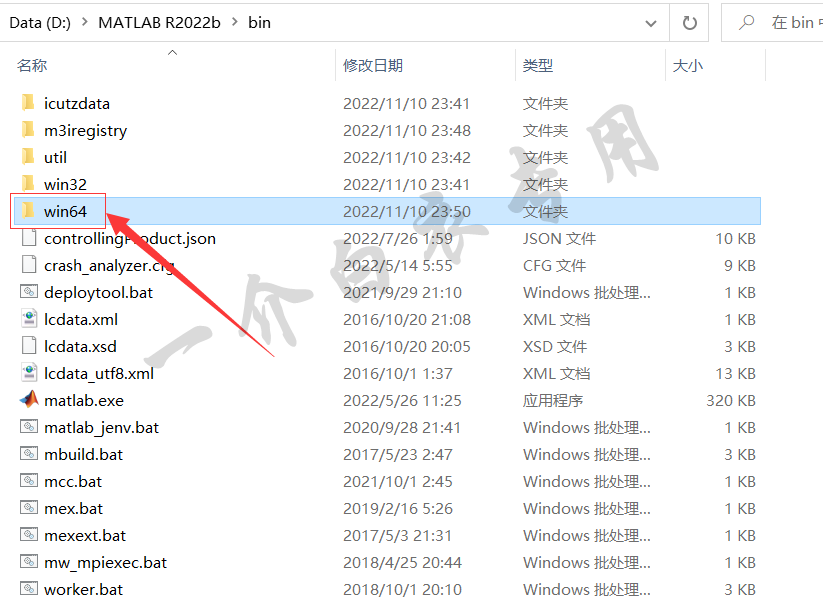Click the matlab_jenv.bat file icon

click(29, 427)
